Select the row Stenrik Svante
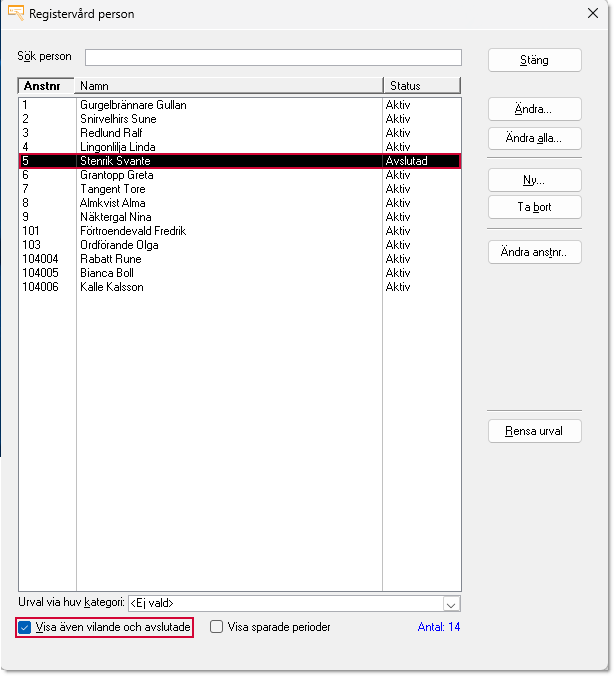Image resolution: width=614 pixels, height=676 pixels. (240, 161)
